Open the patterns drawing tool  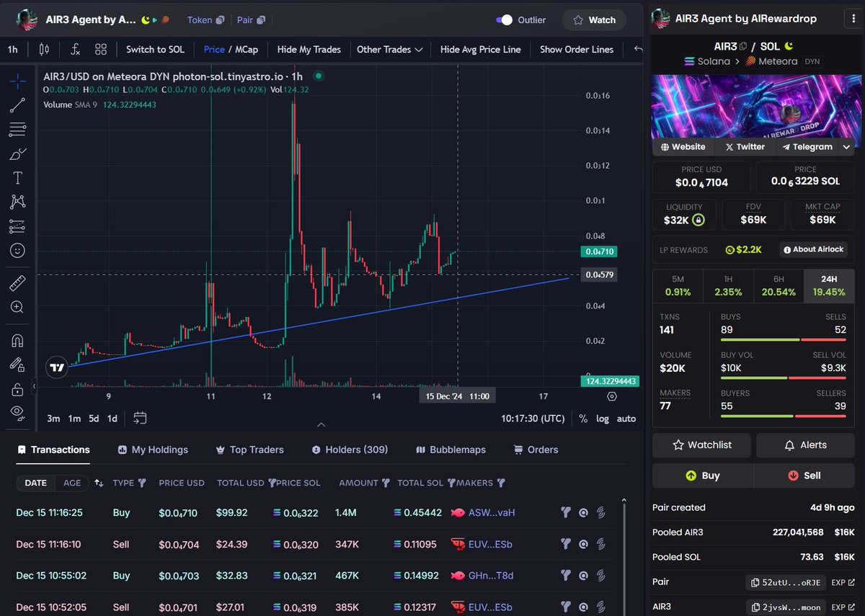[17, 202]
